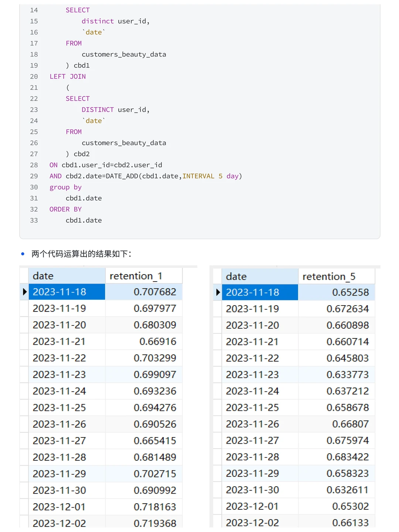Select cell 0.665415
This screenshot has width=399, height=532.
[x=144, y=440]
